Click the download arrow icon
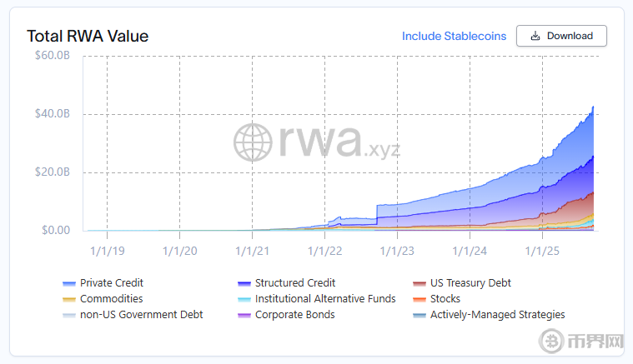Image resolution: width=633 pixels, height=364 pixels. pyautogui.click(x=535, y=36)
